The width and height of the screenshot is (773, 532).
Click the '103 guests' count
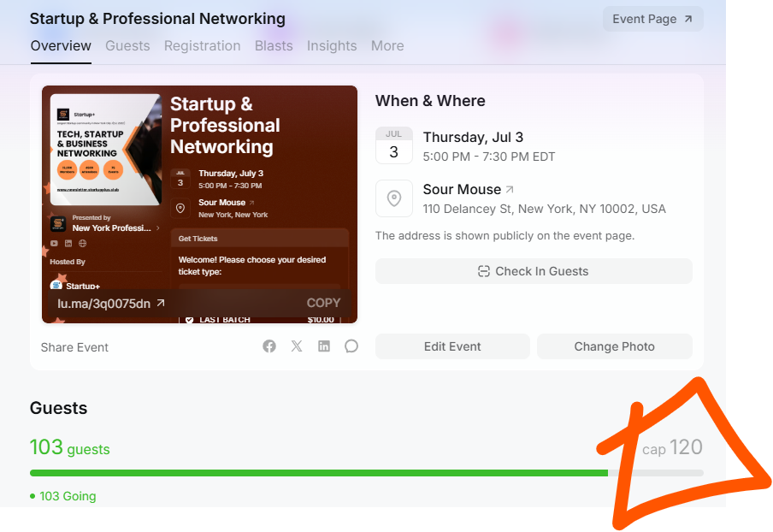click(70, 447)
